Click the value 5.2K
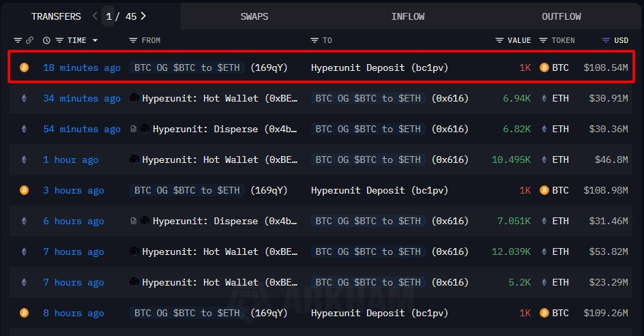This screenshot has width=644, height=336. click(520, 282)
